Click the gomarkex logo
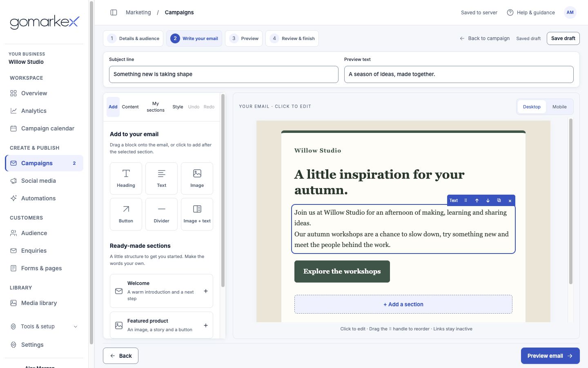 (x=44, y=22)
